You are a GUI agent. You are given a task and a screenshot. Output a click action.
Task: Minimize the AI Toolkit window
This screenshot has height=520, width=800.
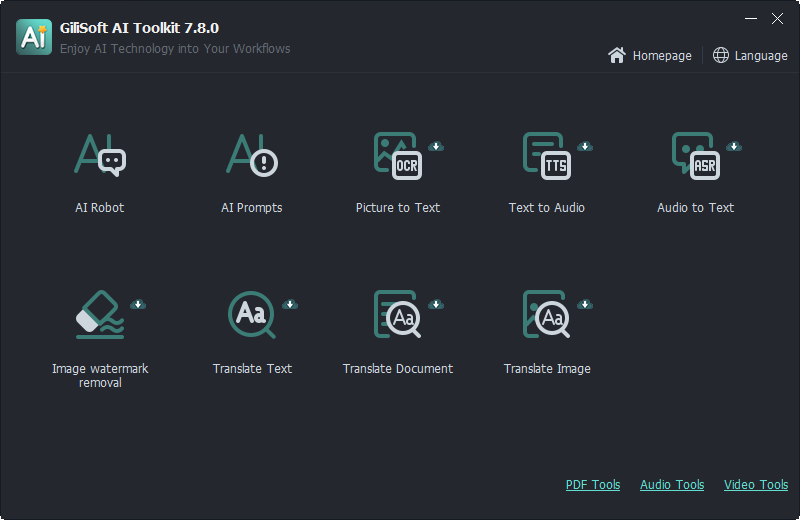tap(751, 19)
